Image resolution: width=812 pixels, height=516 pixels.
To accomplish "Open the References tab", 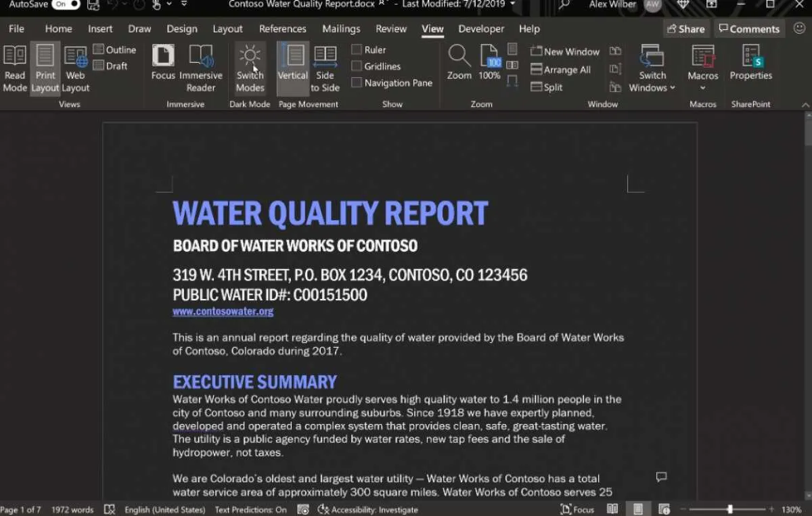I will (x=282, y=29).
